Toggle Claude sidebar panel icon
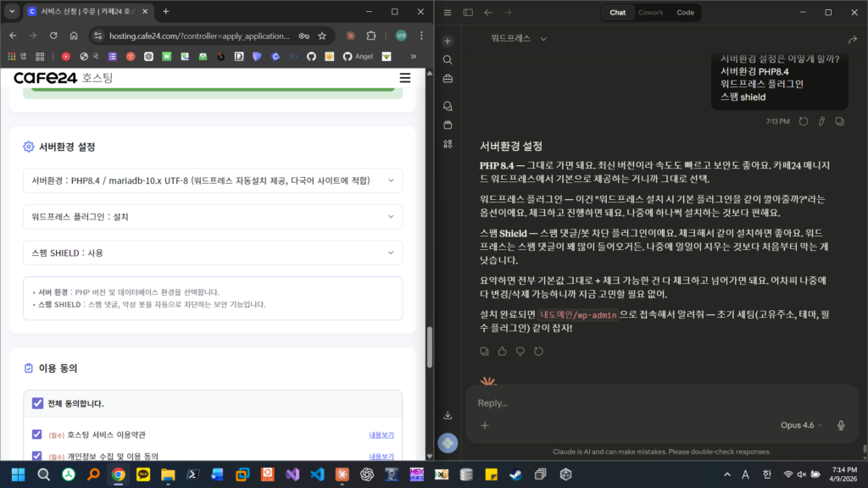Screen dimensions: 868x488 468,12
